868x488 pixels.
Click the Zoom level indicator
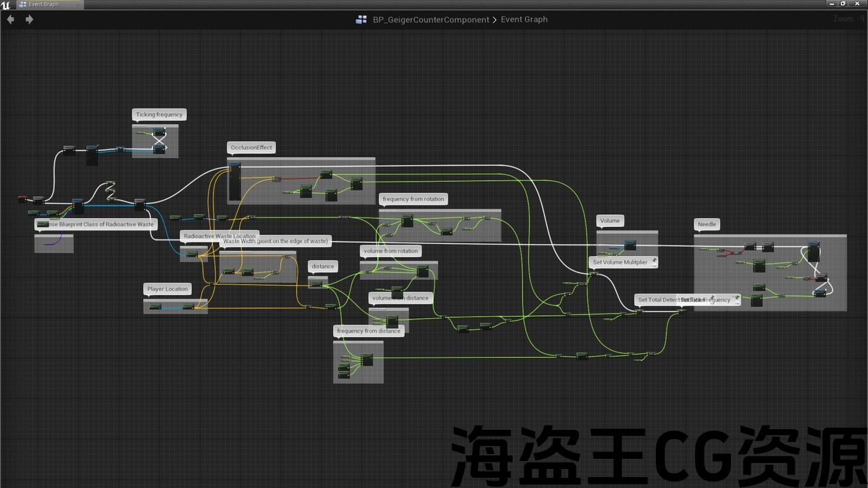[x=848, y=20]
